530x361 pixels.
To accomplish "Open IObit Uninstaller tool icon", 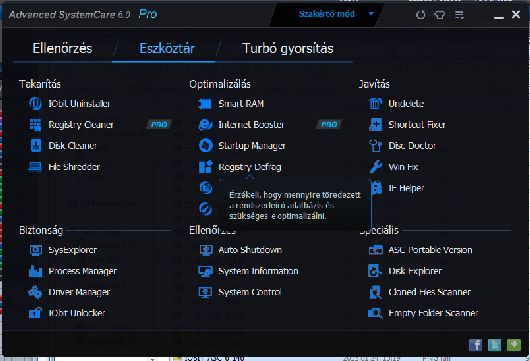I will [35, 103].
